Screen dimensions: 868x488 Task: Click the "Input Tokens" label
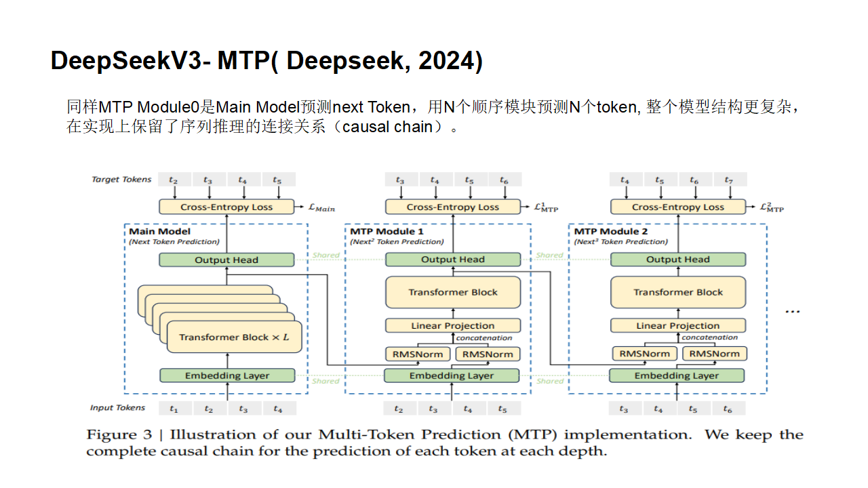coord(118,407)
